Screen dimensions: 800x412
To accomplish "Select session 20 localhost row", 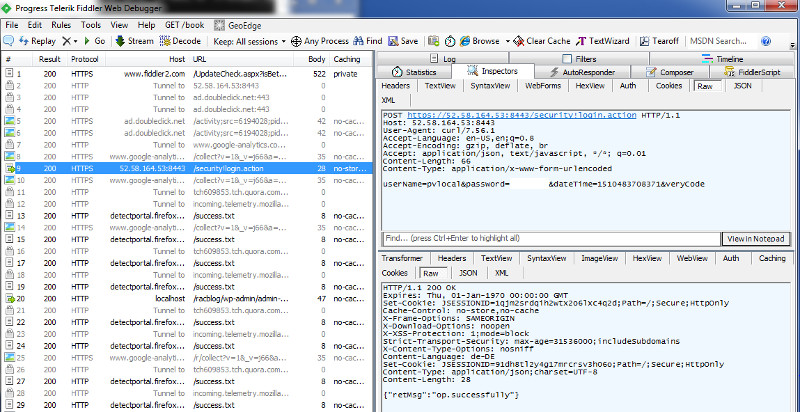I will tap(187, 298).
